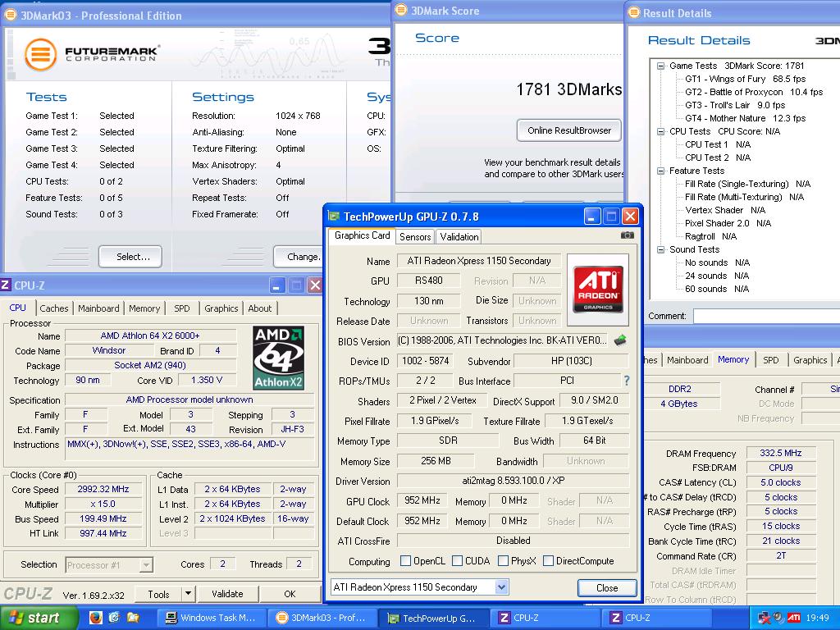Open the folder icon in the quick launch bar

point(133,618)
